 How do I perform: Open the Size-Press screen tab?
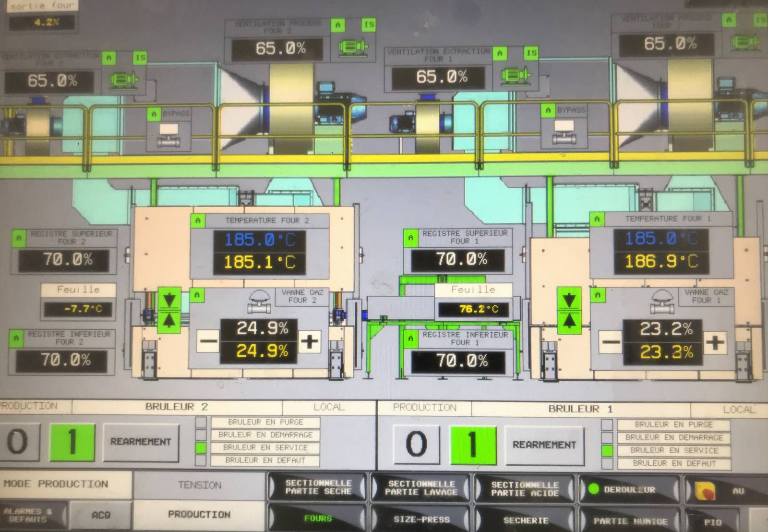(x=421, y=519)
